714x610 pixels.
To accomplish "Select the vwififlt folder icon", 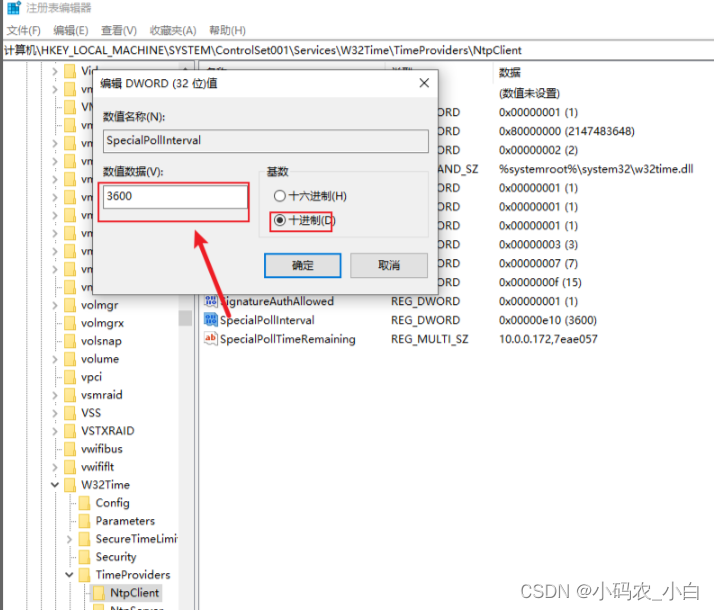I will [x=70, y=466].
